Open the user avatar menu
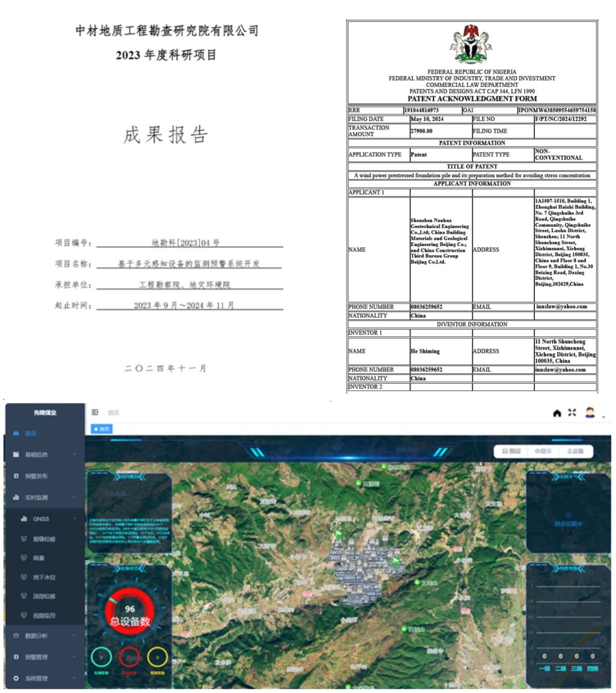This screenshot has height=693, width=616. [590, 413]
